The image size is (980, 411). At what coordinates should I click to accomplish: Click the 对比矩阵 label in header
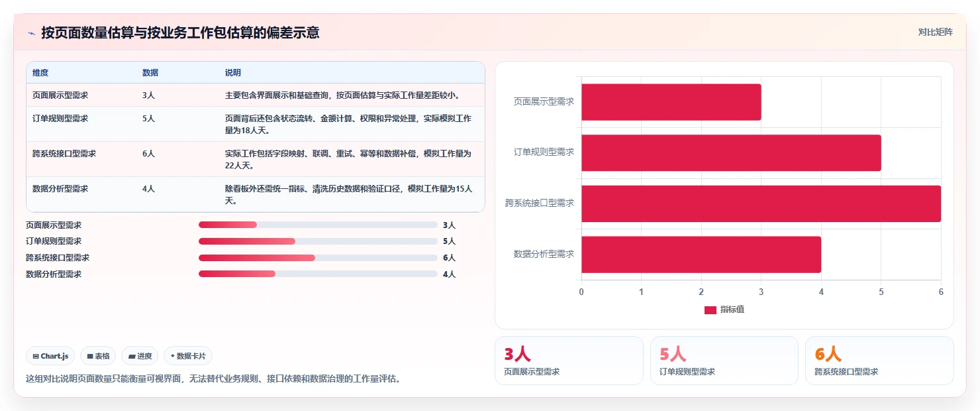[936, 32]
